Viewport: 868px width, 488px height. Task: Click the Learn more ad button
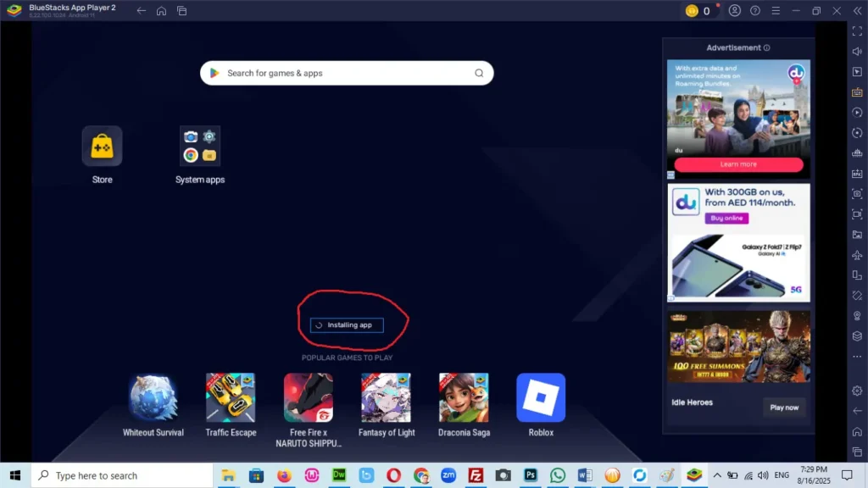(738, 164)
